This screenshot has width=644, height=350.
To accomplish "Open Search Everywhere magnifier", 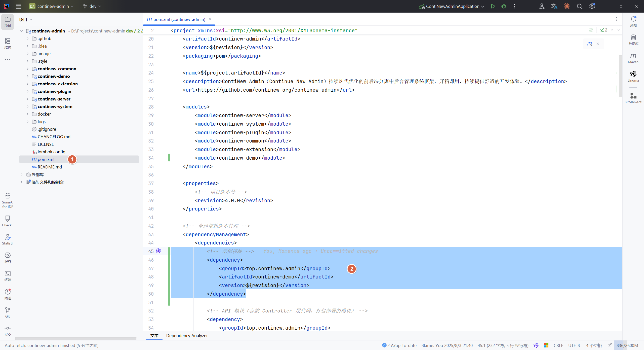I will pyautogui.click(x=579, y=6).
